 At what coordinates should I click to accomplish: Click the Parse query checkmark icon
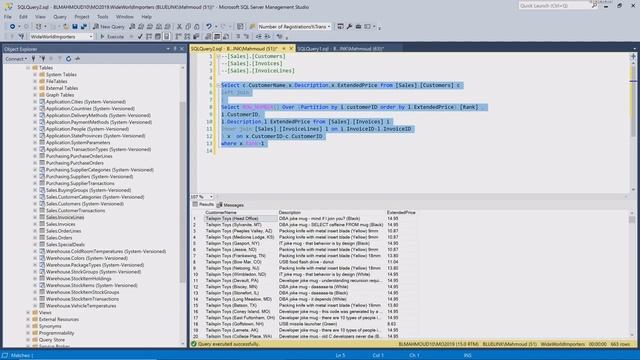pyautogui.click(x=140, y=36)
